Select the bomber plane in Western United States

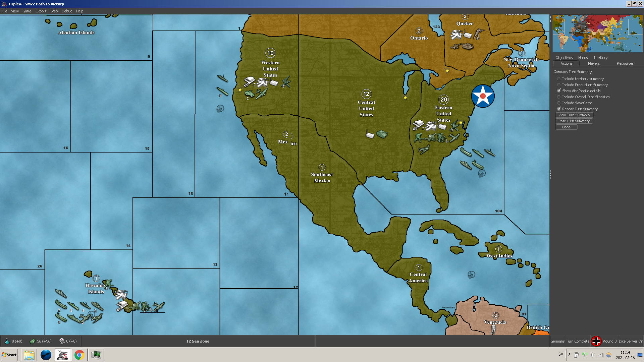coord(262,94)
